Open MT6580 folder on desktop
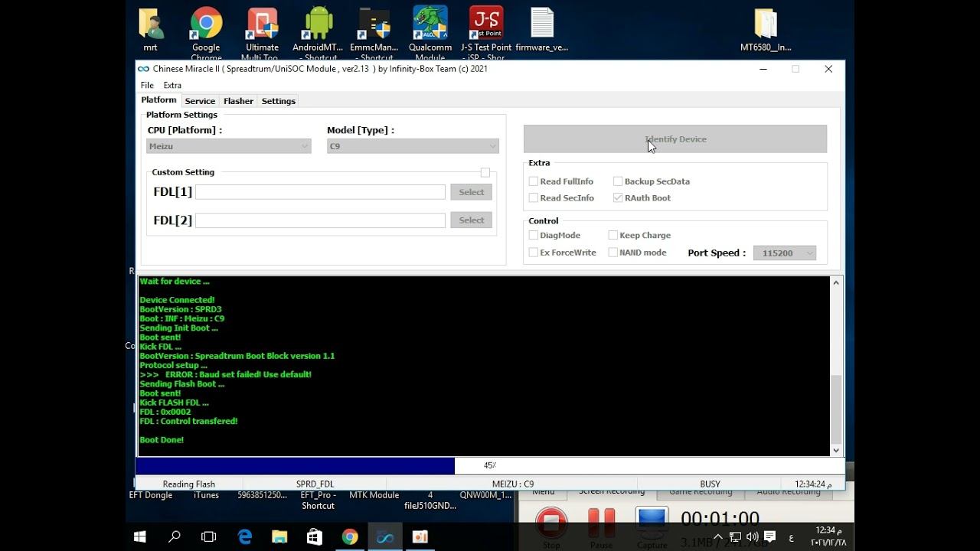This screenshot has width=980, height=551. click(x=766, y=29)
